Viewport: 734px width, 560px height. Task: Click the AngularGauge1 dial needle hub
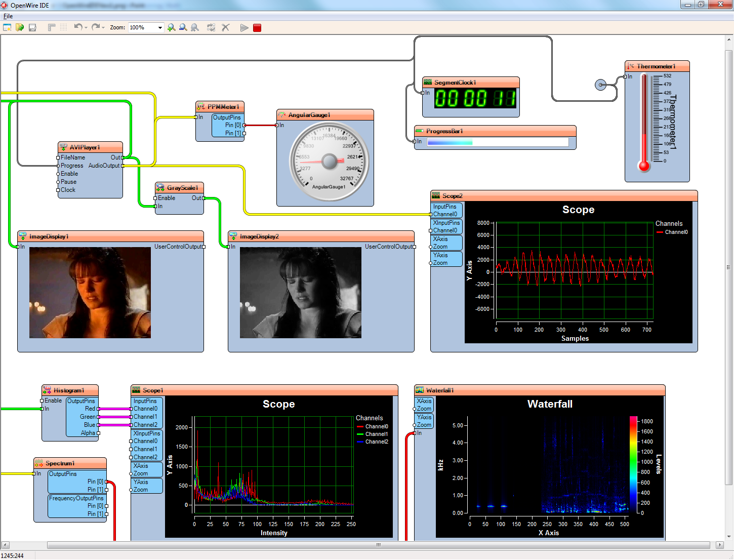pyautogui.click(x=330, y=162)
